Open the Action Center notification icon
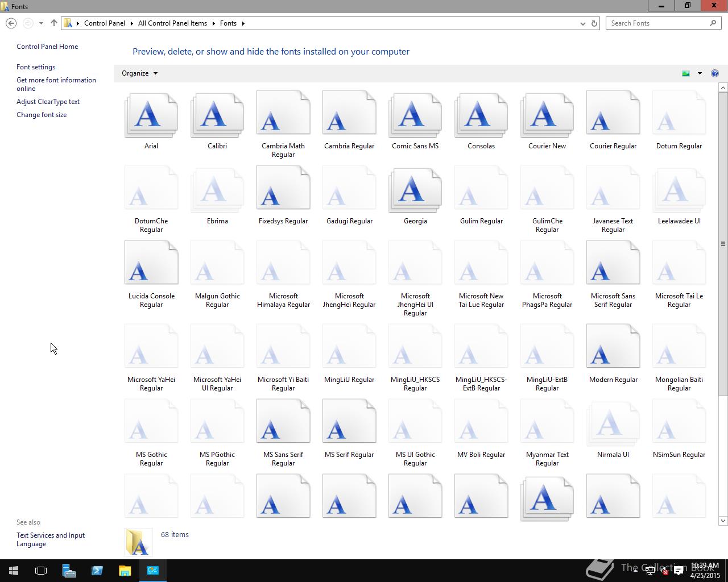 coord(679,571)
